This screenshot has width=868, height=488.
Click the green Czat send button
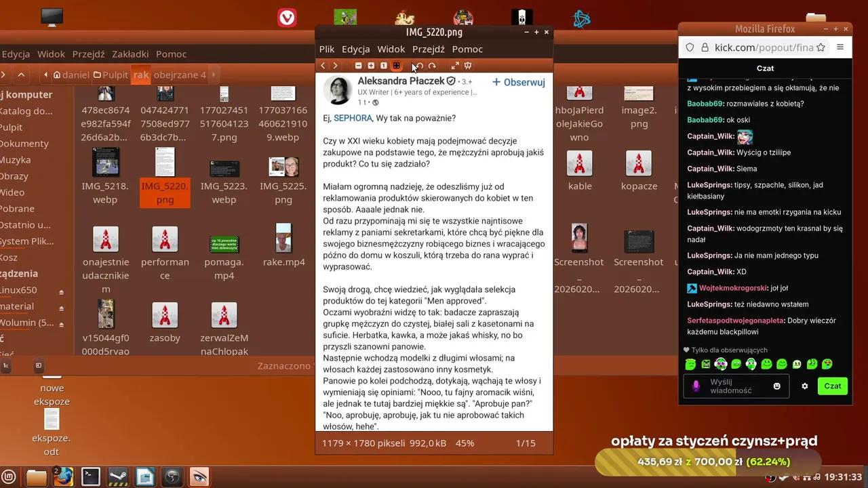833,386
